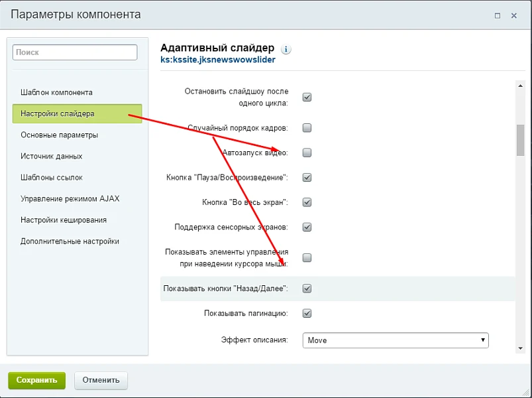Viewport: 532px width, 398px height.
Task: Click the Эффект описания label
Action: tap(254, 340)
